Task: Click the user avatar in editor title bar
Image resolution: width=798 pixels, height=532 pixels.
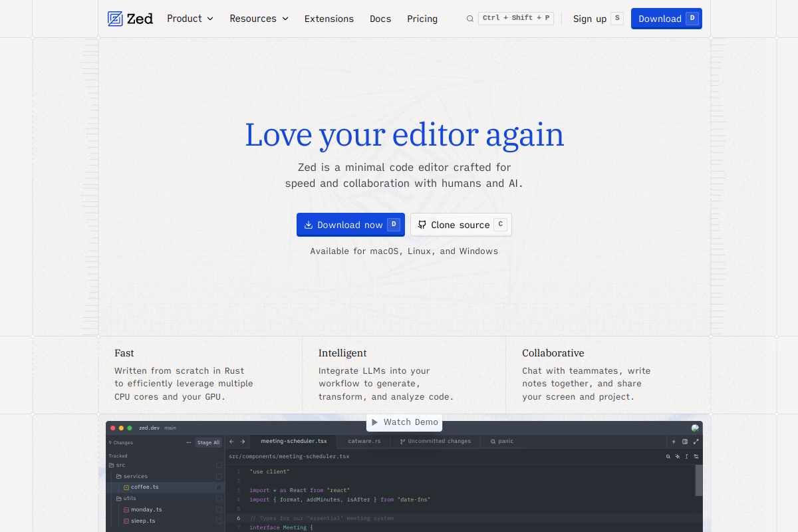Action: pyautogui.click(x=695, y=428)
